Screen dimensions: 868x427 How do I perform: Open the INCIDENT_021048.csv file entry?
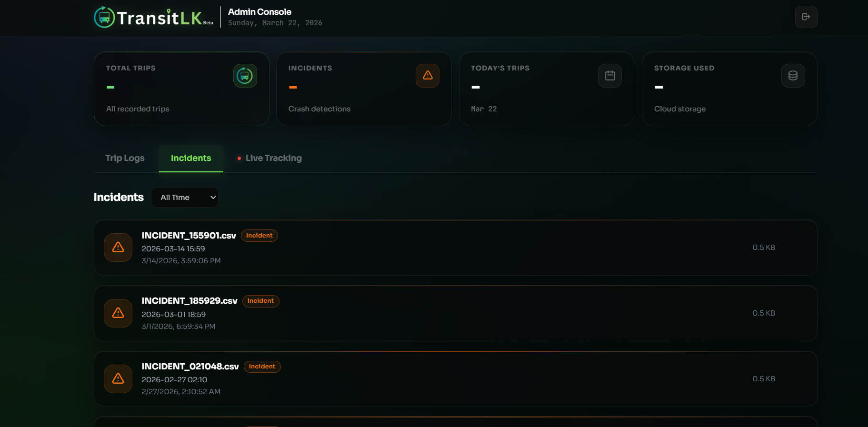(x=190, y=367)
